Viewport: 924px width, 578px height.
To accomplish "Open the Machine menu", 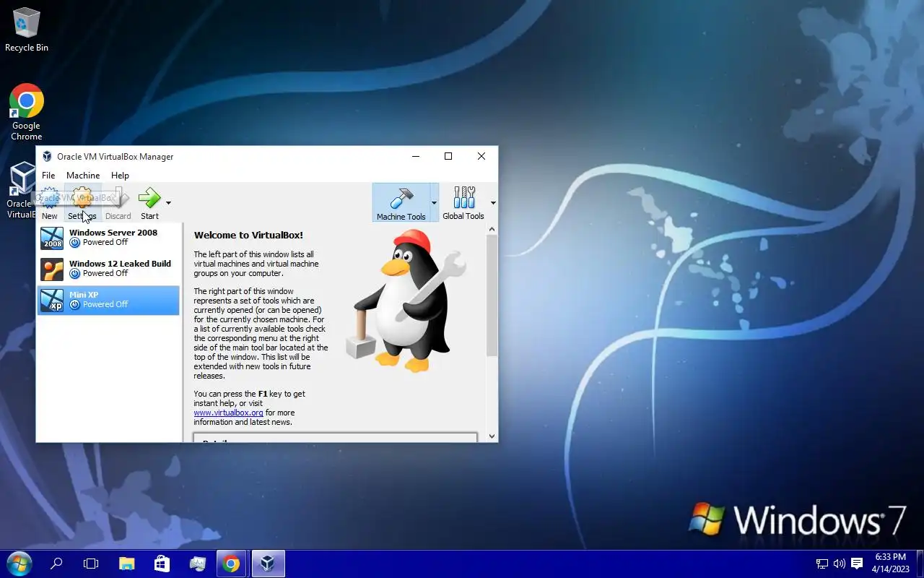I will click(x=83, y=175).
